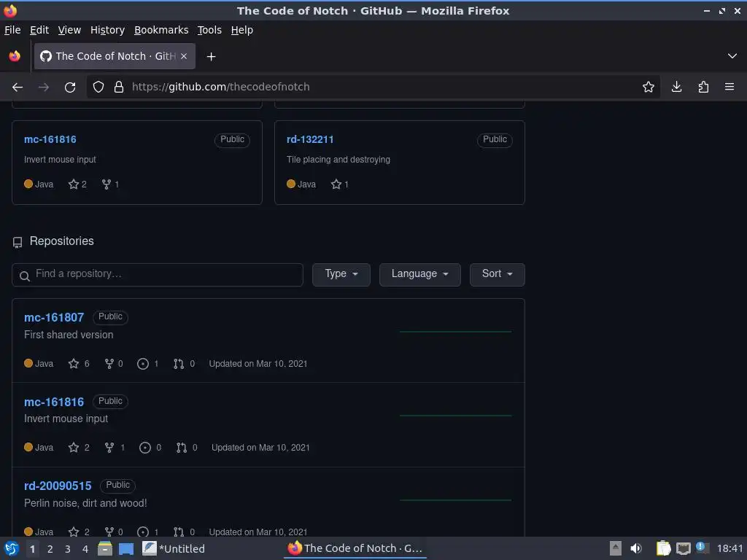The image size is (747, 560).
Task: Open issues of mc-161816 in repository list
Action: coord(150,448)
